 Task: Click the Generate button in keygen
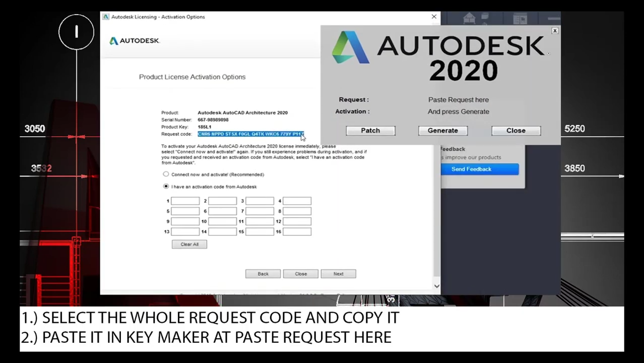pyautogui.click(x=443, y=131)
